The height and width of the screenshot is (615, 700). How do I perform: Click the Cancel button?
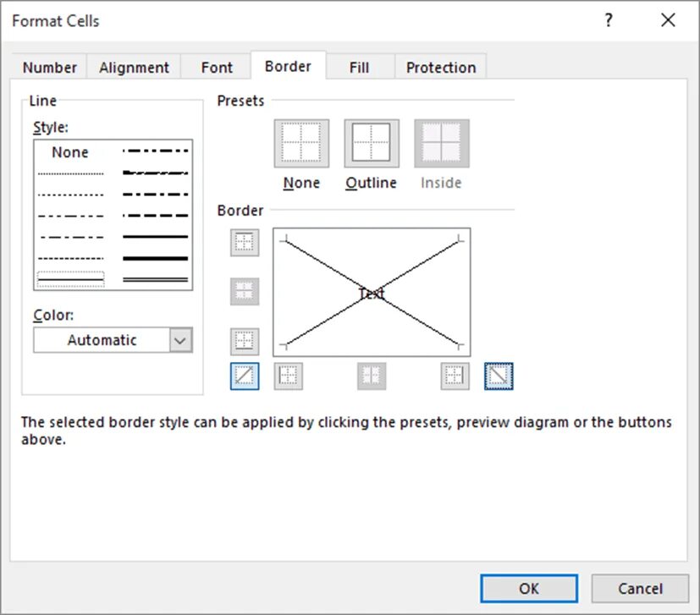(x=640, y=589)
